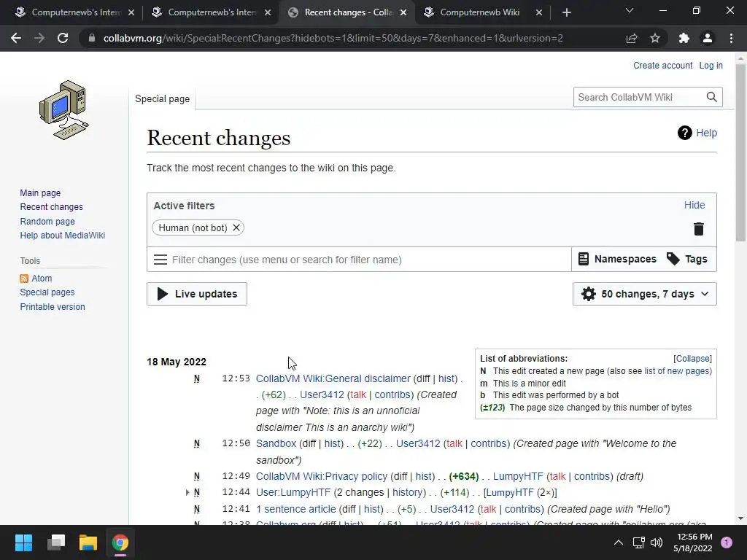Clear all filters with trash icon
Image resolution: width=747 pixels, height=560 pixels.
[x=698, y=229]
